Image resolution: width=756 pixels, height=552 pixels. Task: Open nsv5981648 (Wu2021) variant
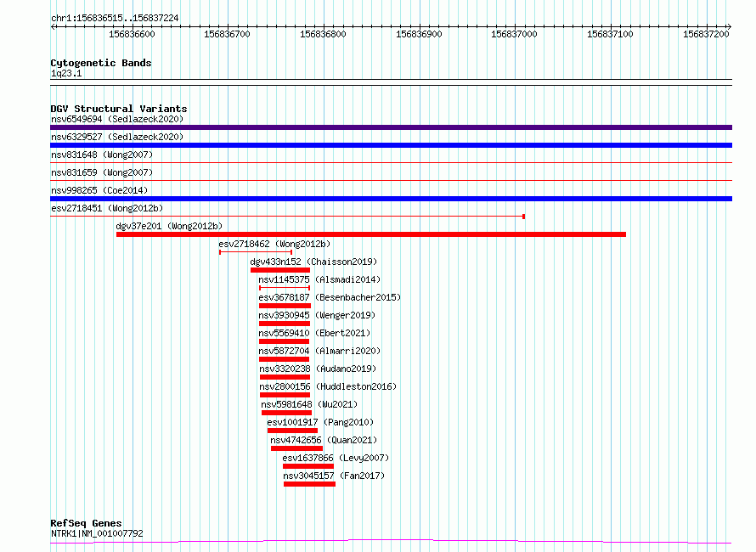[x=309, y=404]
